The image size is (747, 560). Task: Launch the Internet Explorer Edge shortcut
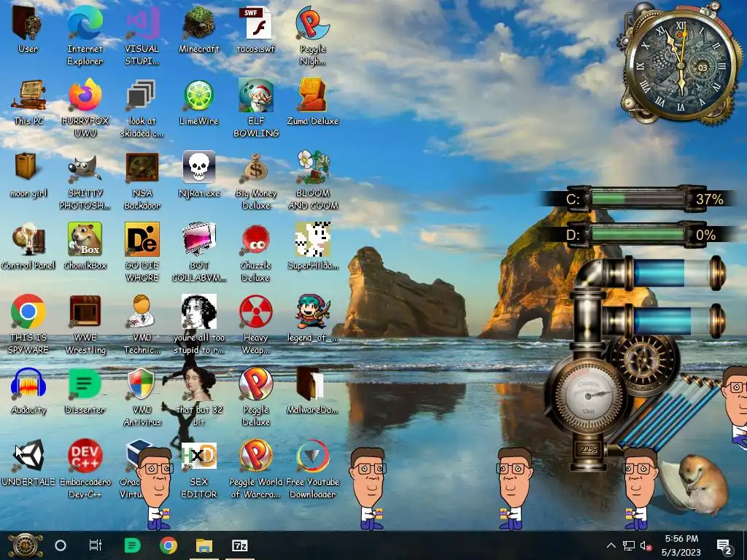[85, 34]
